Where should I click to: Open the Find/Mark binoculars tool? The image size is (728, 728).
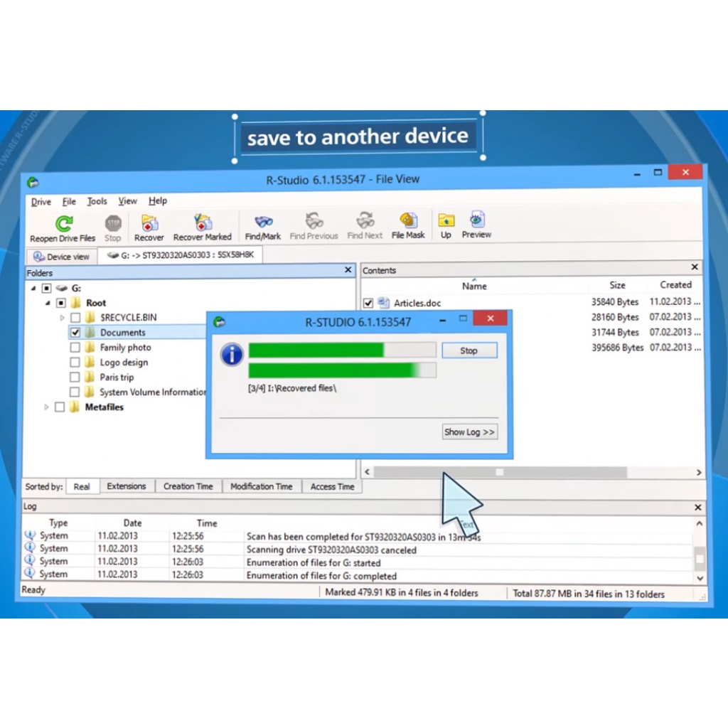tap(263, 222)
